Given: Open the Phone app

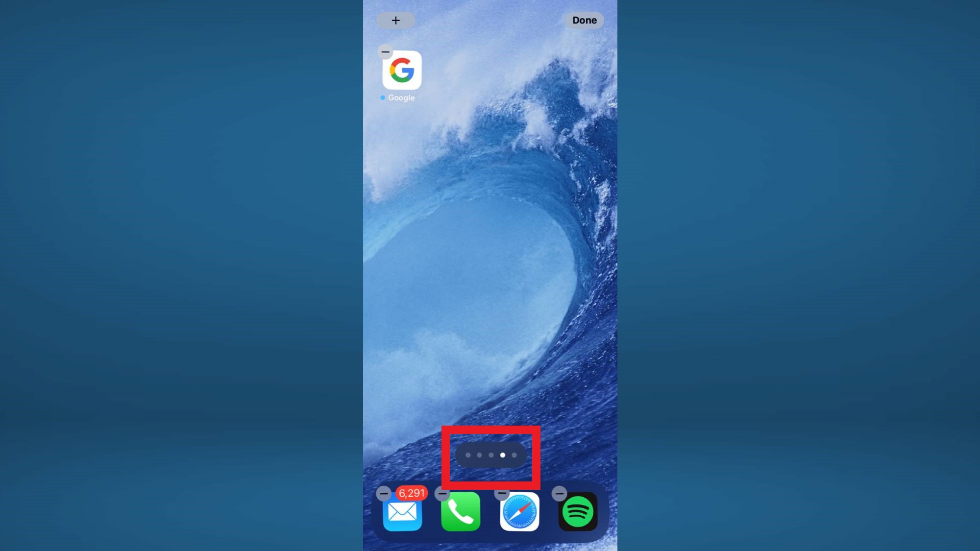Looking at the screenshot, I should (461, 513).
